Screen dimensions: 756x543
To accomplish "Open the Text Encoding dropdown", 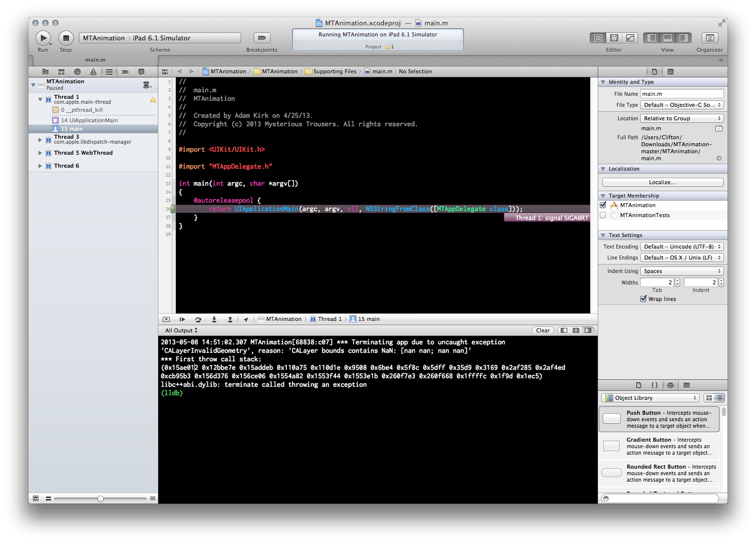I will (x=682, y=247).
